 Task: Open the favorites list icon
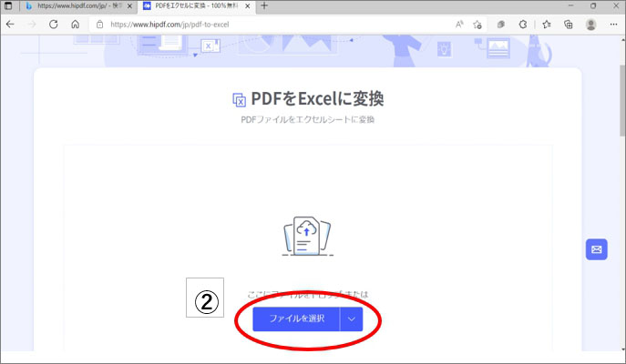coord(547,25)
